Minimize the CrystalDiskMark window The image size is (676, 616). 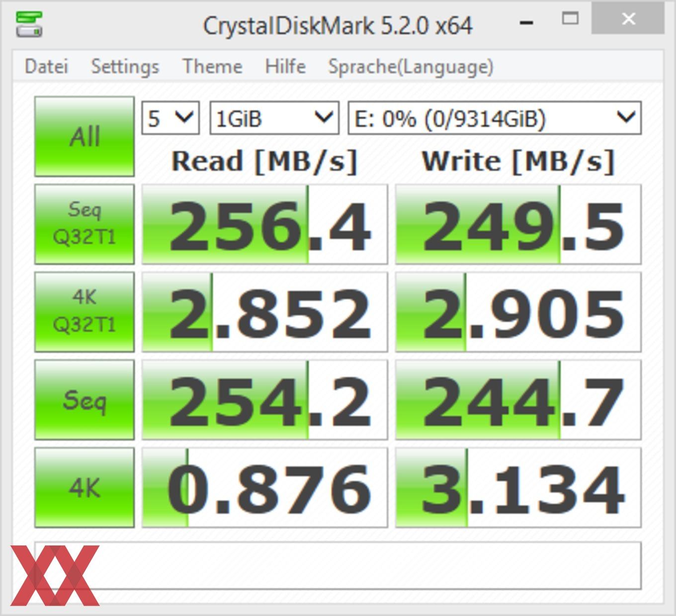tap(527, 22)
